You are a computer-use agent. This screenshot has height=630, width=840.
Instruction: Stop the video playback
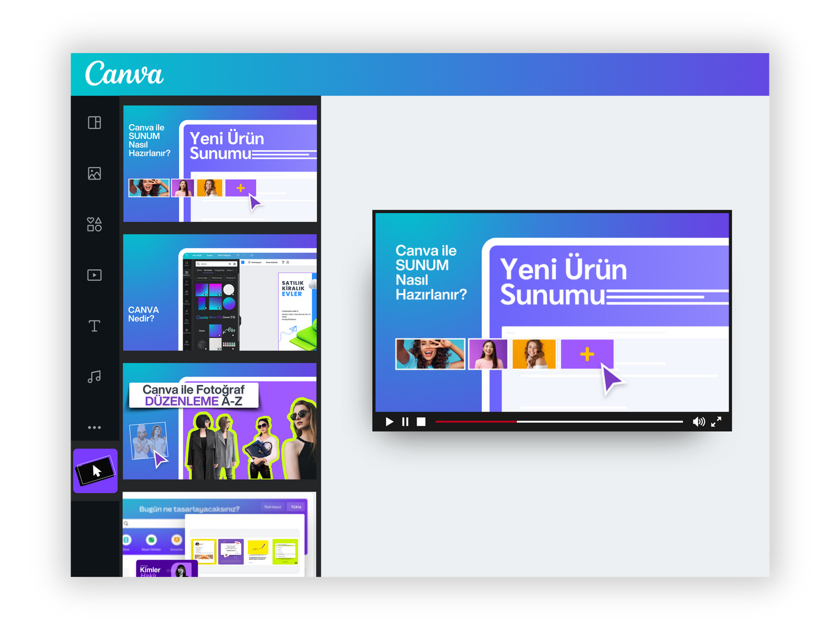(x=421, y=422)
